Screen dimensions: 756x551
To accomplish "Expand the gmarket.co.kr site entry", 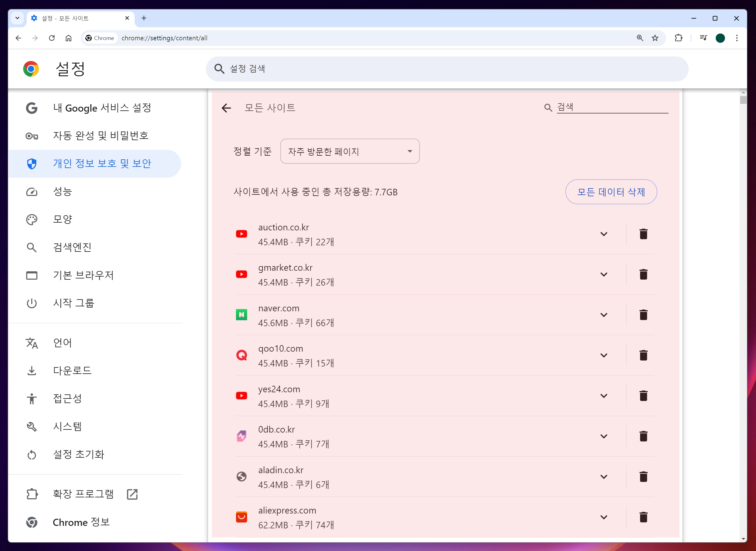I will point(604,274).
